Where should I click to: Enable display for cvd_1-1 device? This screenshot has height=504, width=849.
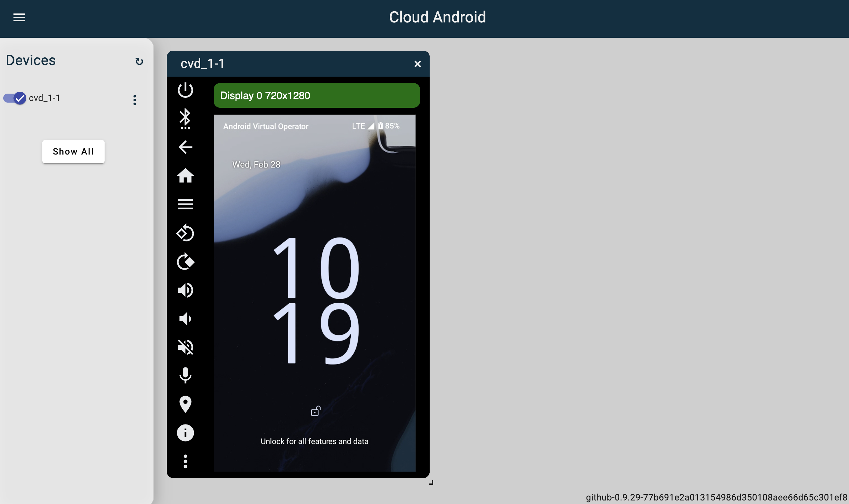[x=14, y=98]
